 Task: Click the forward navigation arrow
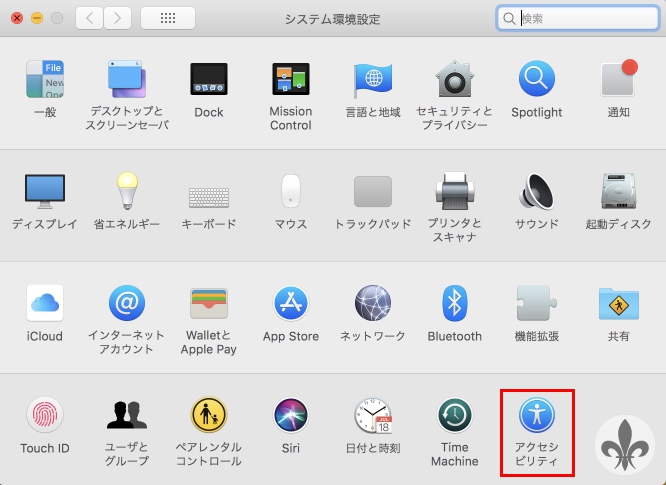coord(117,18)
